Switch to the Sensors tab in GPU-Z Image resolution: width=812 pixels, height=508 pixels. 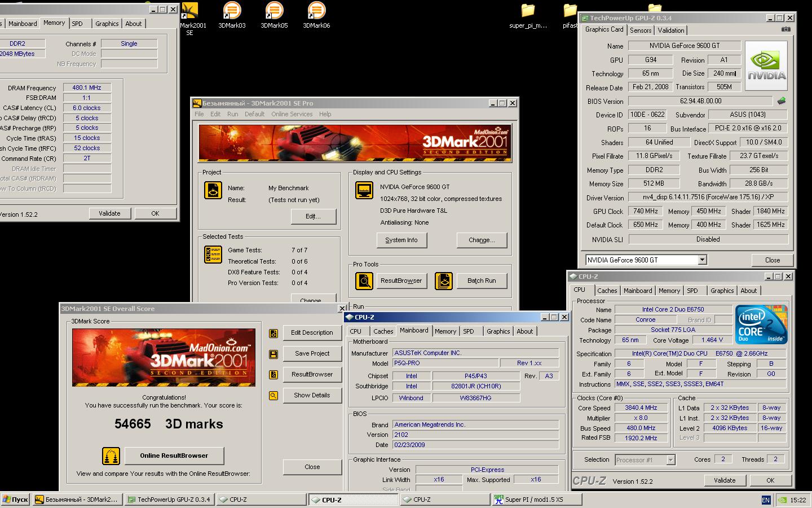click(x=641, y=30)
